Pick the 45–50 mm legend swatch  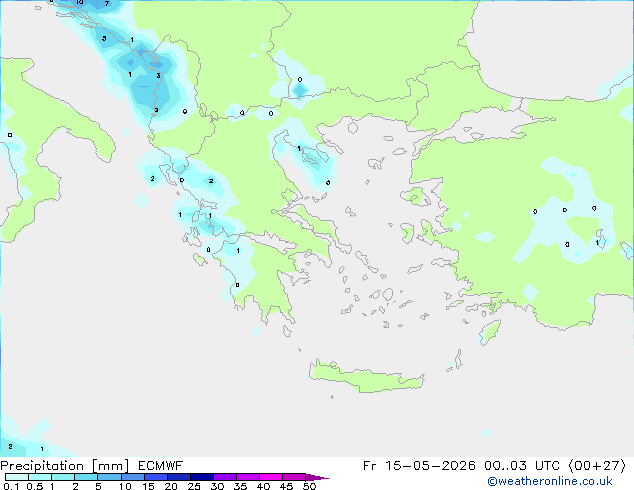(294, 477)
